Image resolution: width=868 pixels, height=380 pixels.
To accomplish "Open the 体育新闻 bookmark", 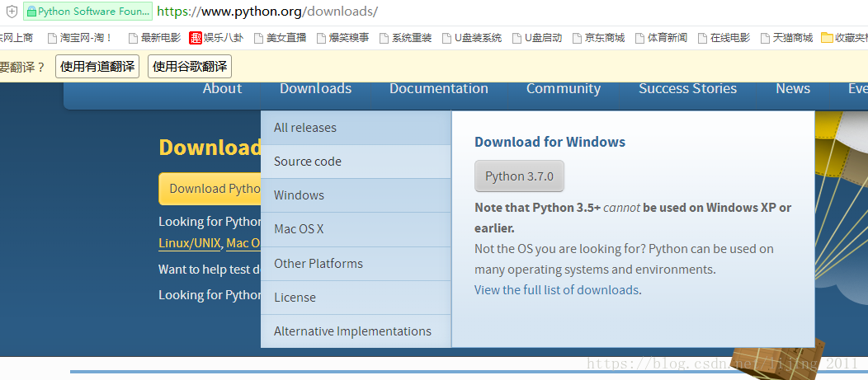I will tap(661, 38).
